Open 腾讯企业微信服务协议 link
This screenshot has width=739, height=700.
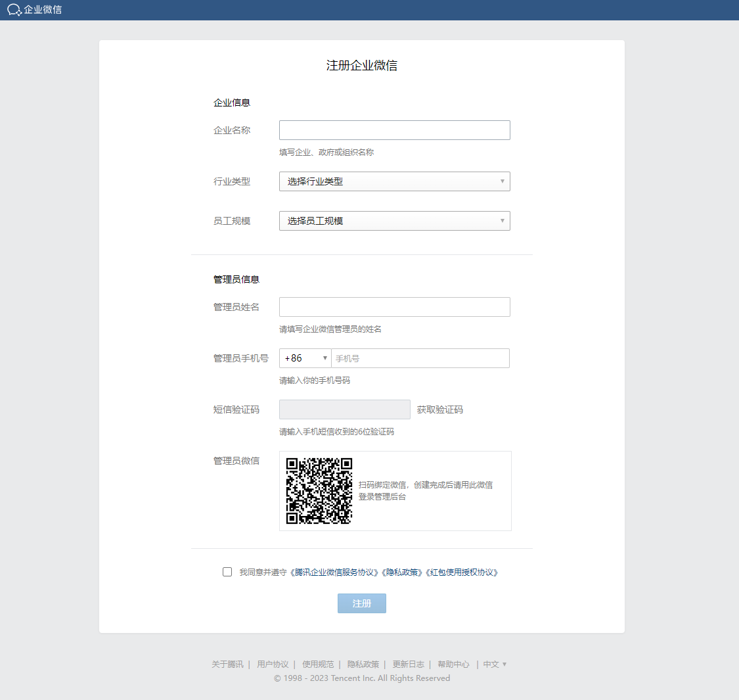[336, 572]
